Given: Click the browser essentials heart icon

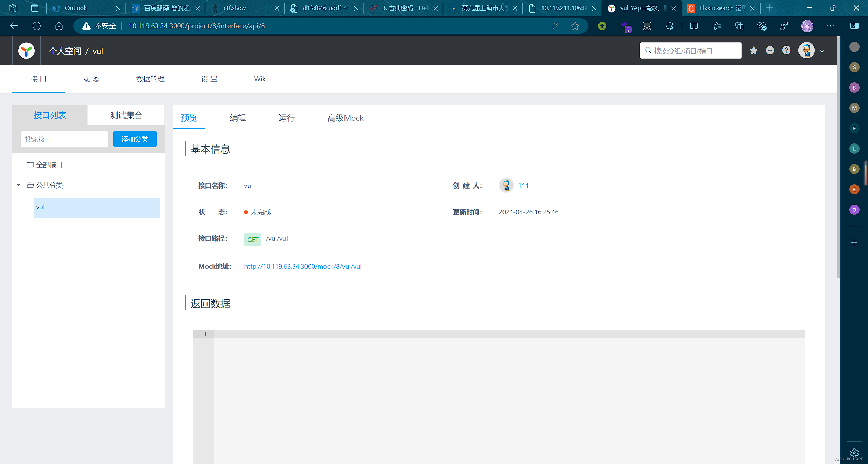Looking at the screenshot, I should 762,26.
